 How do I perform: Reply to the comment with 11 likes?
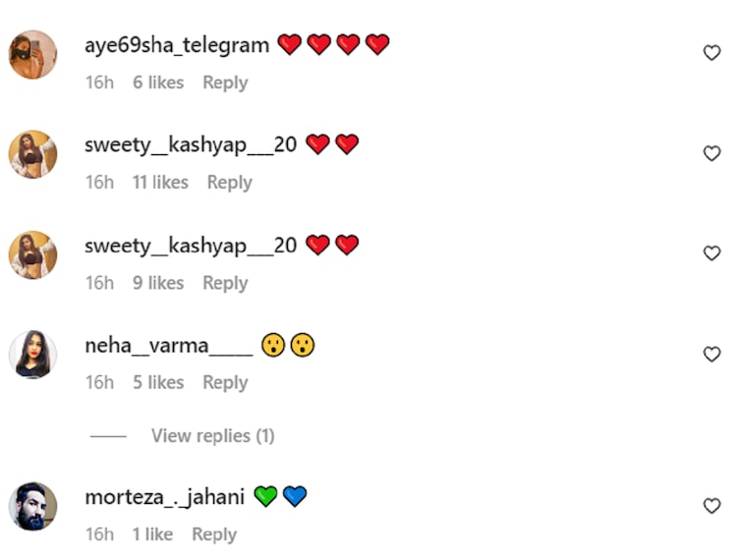click(229, 183)
